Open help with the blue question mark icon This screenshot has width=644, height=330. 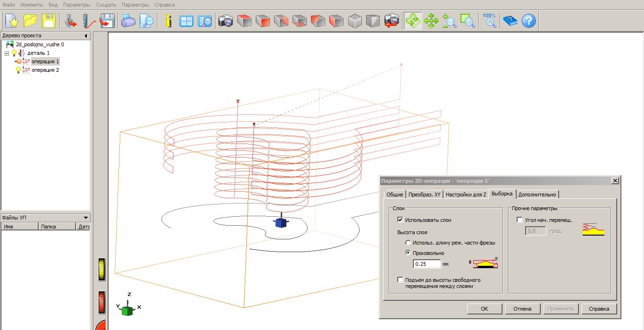[x=529, y=21]
